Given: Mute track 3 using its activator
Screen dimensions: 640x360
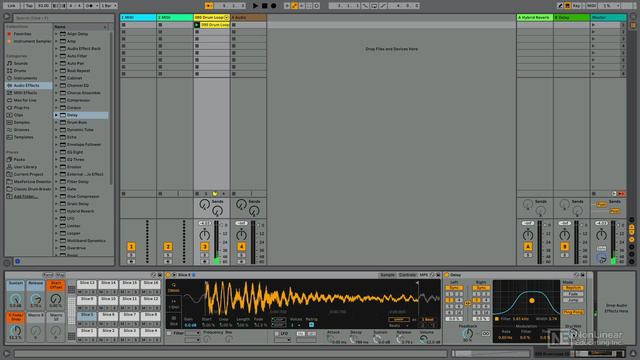Looking at the screenshot, I should (204, 247).
